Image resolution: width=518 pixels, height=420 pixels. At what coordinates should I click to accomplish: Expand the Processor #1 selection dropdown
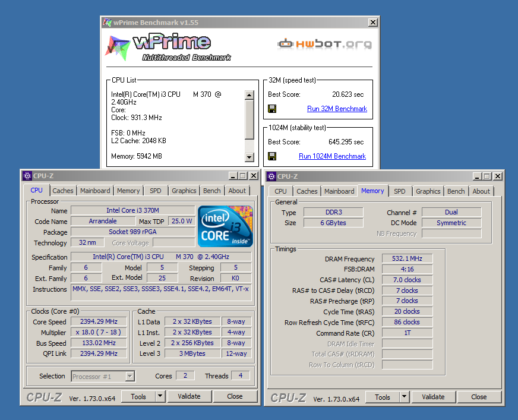tap(130, 376)
